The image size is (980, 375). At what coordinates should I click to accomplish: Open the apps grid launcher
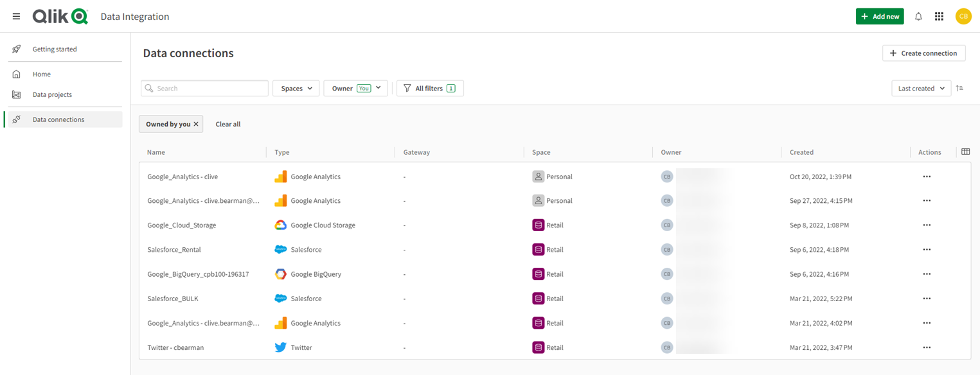[939, 17]
